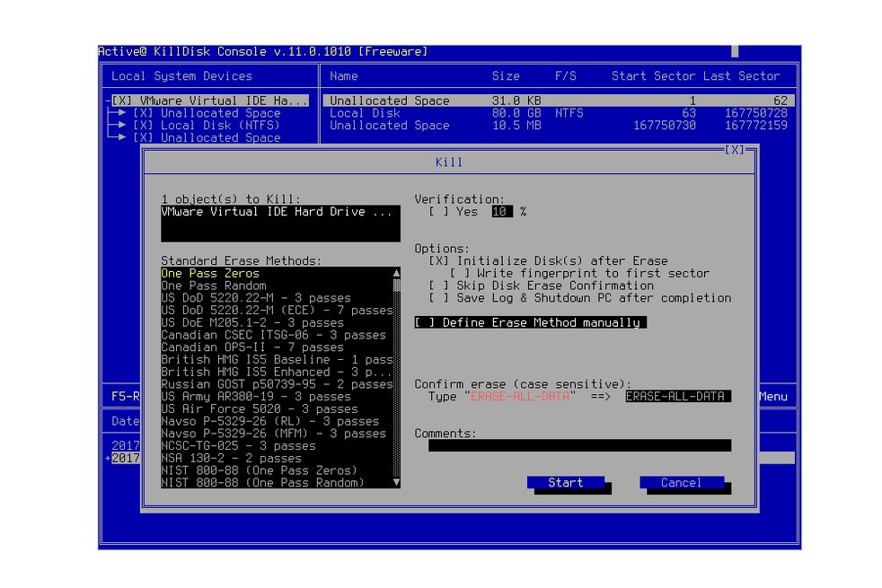Viewport: 882px width, 588px height.
Task: Toggle the VMware Virtual IDE Ha... checkbox
Action: [121, 101]
